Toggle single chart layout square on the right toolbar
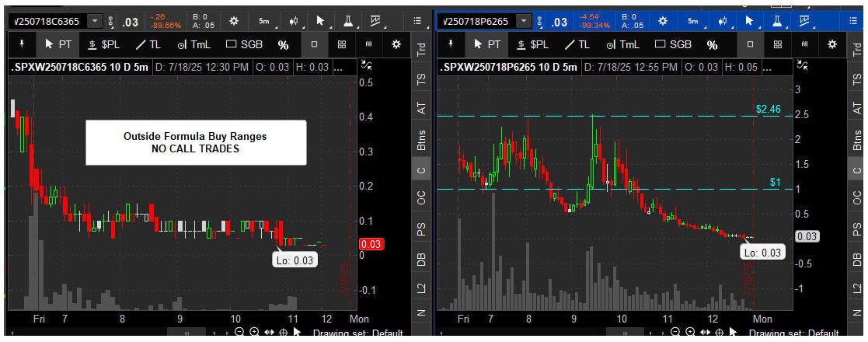This screenshot has width=868, height=342. coord(750,45)
